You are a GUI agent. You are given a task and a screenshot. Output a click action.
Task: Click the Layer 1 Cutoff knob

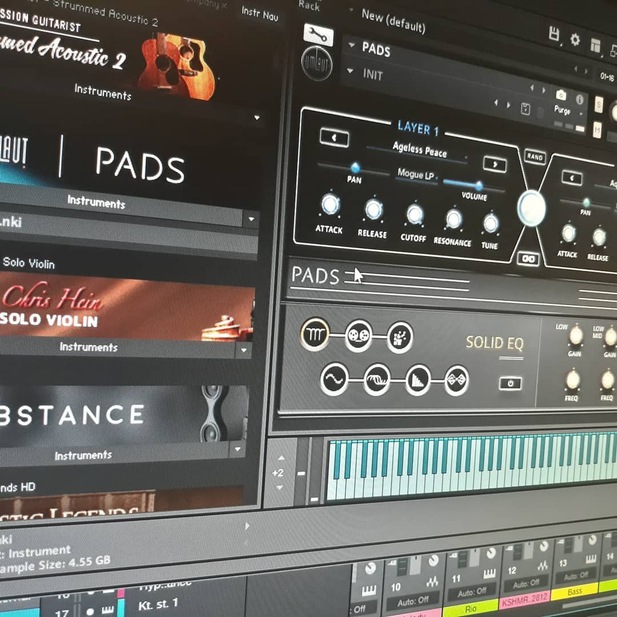[x=414, y=214]
